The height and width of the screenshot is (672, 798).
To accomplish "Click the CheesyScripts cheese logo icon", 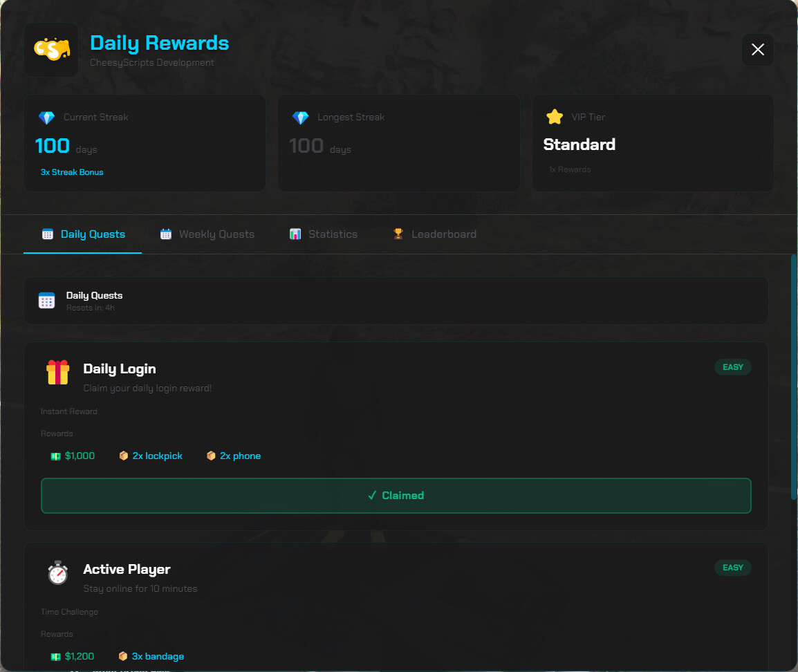I will click(x=51, y=49).
